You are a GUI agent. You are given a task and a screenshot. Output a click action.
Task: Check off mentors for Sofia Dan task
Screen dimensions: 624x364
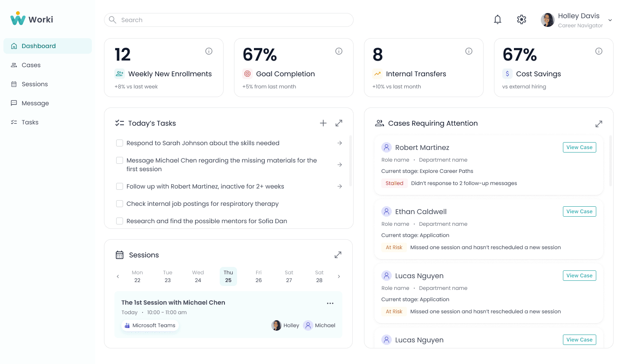(120, 221)
